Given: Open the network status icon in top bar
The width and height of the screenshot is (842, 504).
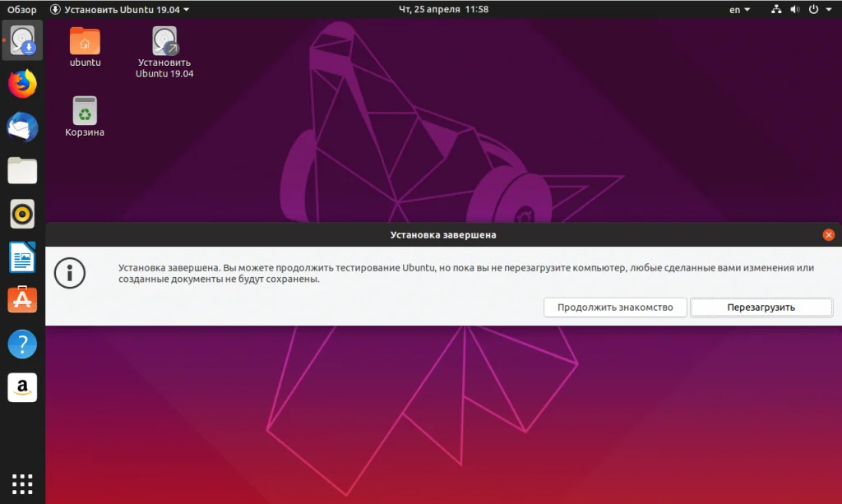Looking at the screenshot, I should tap(776, 9).
